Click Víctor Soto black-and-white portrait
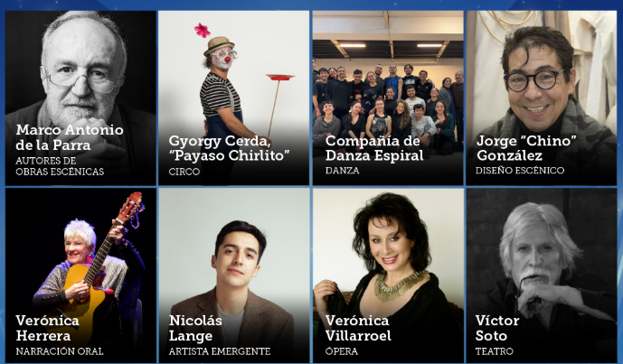The image size is (623, 364). (542, 275)
